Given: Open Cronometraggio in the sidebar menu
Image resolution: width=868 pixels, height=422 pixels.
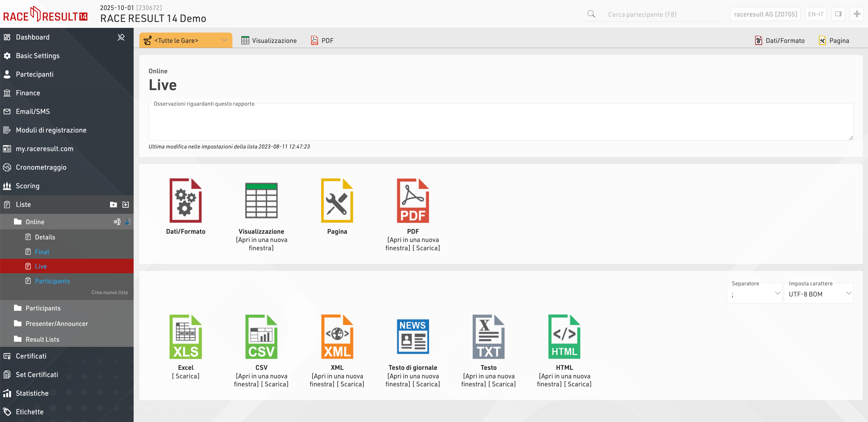Looking at the screenshot, I should tap(41, 167).
